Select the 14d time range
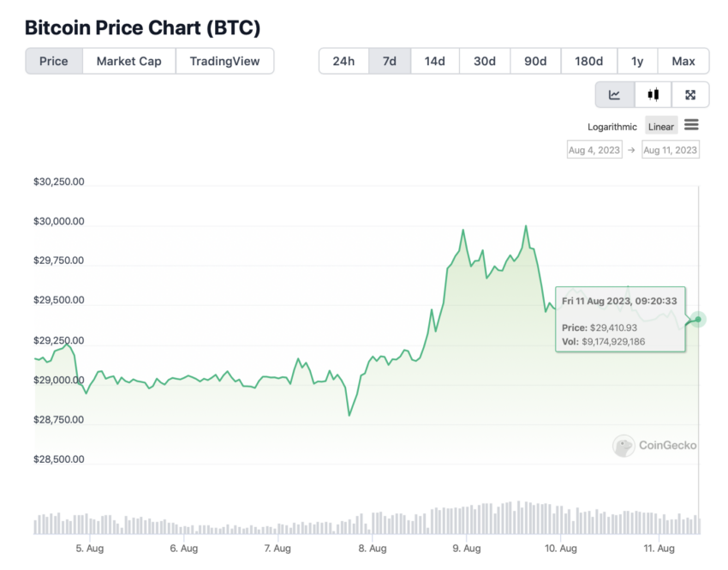Image resolution: width=728 pixels, height=570 pixels. [x=435, y=61]
